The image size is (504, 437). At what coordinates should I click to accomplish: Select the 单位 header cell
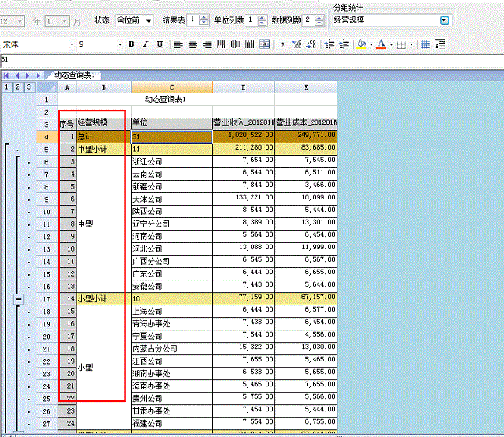point(171,124)
